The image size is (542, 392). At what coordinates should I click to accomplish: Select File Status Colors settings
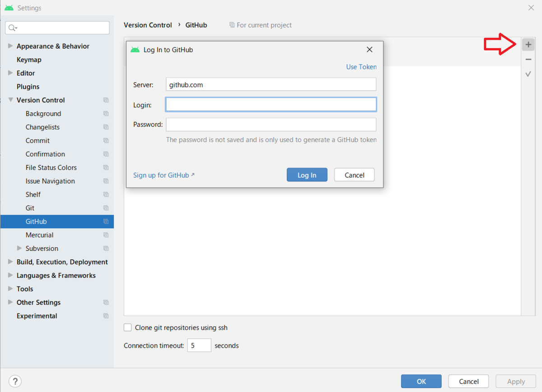pos(51,167)
